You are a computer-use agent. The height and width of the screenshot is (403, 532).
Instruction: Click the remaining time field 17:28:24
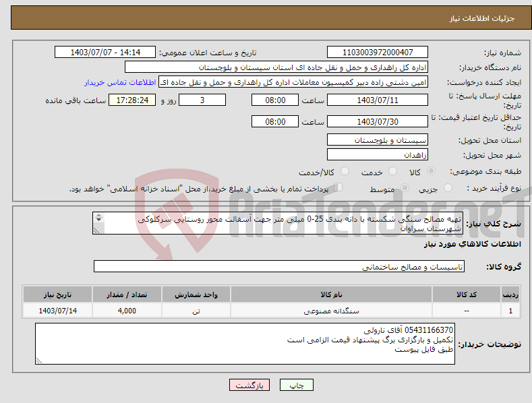point(132,100)
